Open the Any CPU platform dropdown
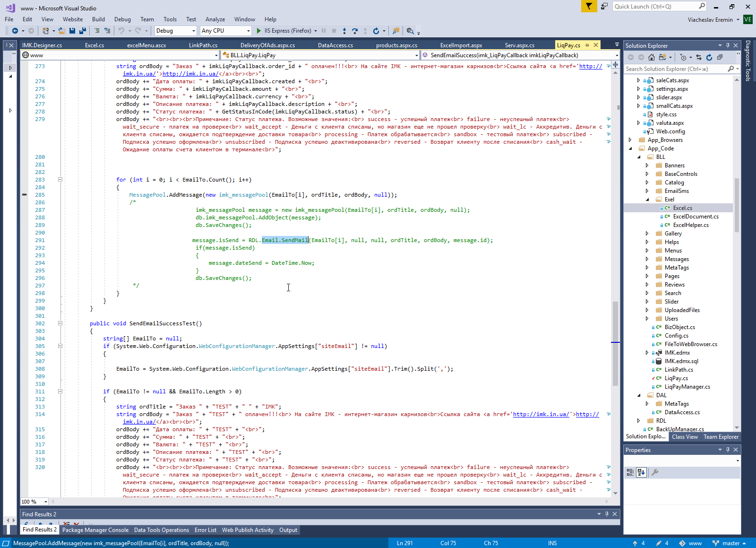The width and height of the screenshot is (756, 548). coord(248,31)
